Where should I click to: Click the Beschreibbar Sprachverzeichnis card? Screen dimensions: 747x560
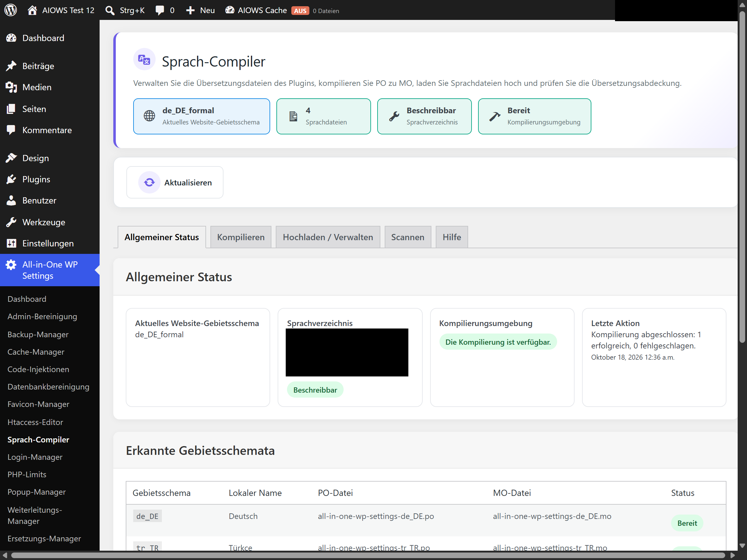(x=424, y=116)
